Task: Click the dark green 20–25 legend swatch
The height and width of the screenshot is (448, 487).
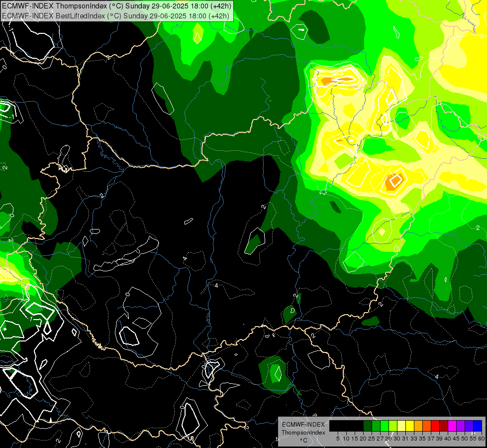Action: click(x=368, y=426)
